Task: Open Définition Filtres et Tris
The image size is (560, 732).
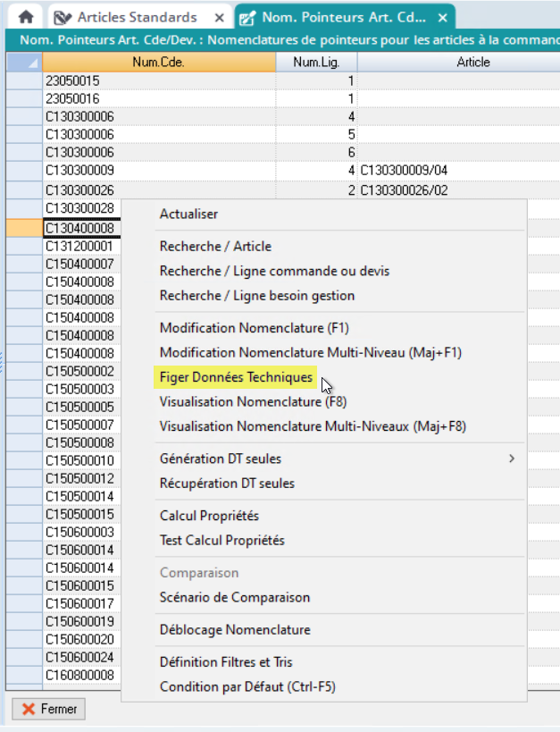Action: click(x=226, y=662)
